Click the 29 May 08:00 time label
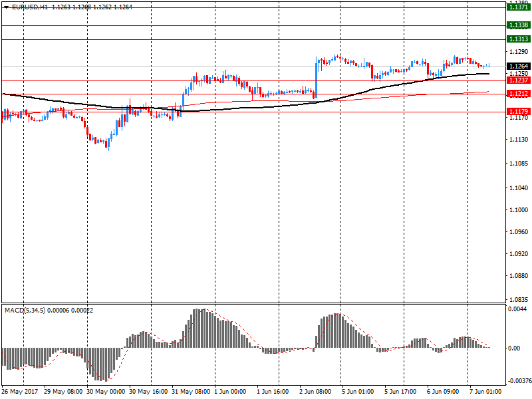This screenshot has width=532, height=399. [63, 392]
